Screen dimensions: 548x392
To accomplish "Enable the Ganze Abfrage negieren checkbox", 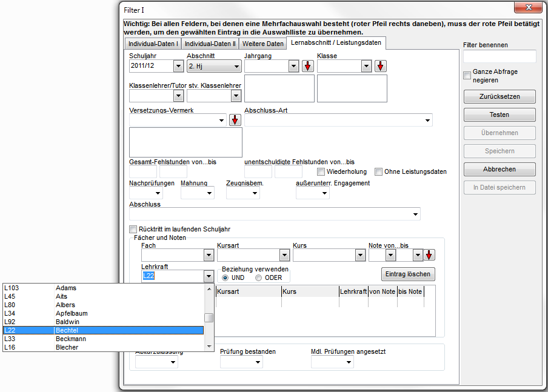I will click(467, 76).
